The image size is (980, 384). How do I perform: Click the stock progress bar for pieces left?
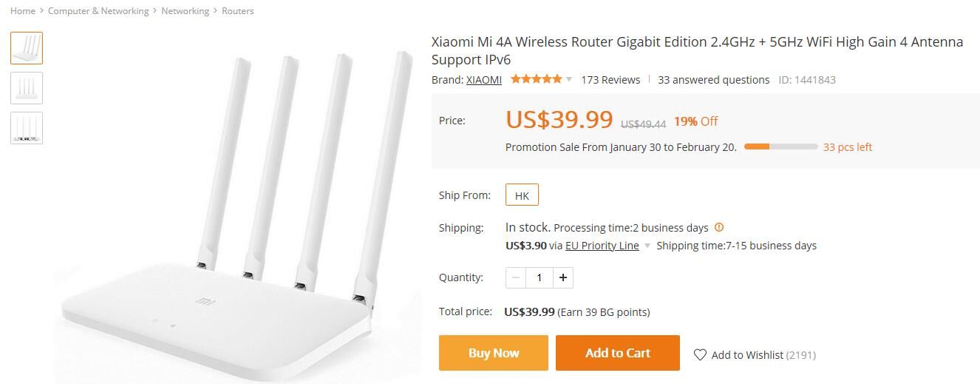point(780,146)
